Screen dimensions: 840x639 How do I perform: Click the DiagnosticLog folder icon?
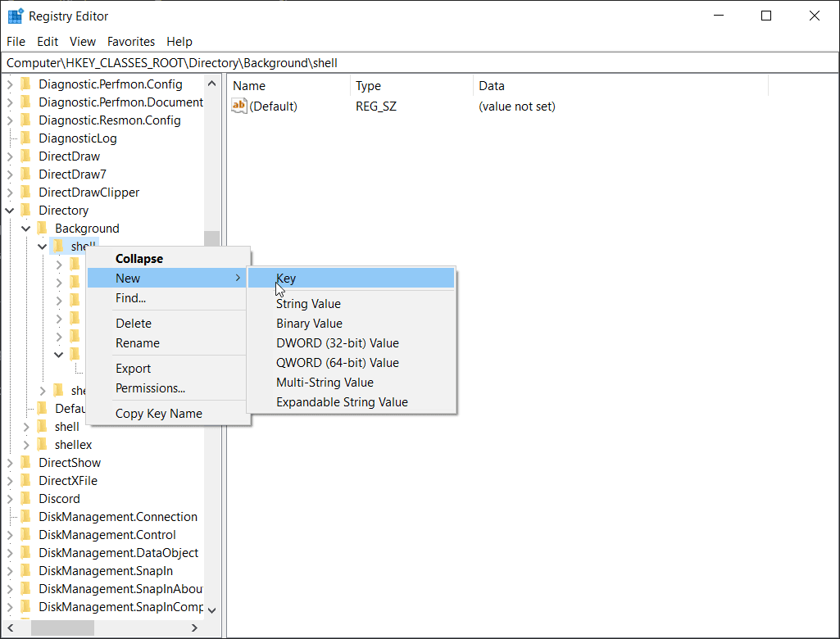(26, 138)
